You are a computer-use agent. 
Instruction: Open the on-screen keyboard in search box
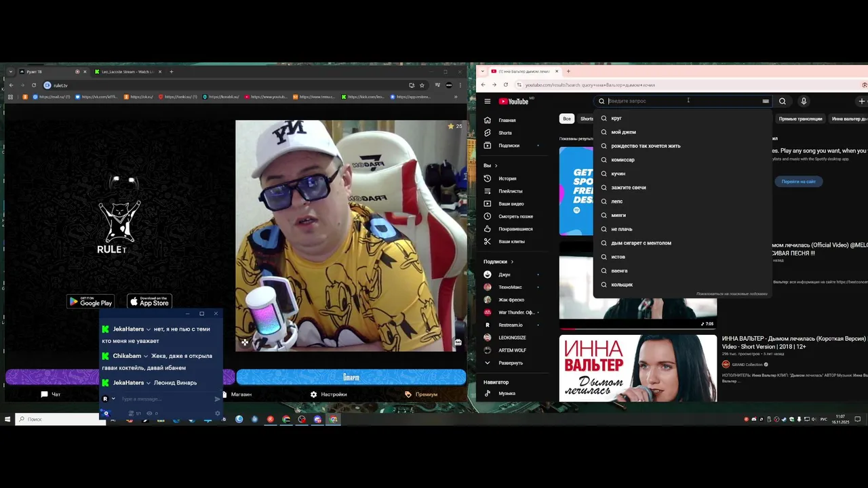pos(766,101)
